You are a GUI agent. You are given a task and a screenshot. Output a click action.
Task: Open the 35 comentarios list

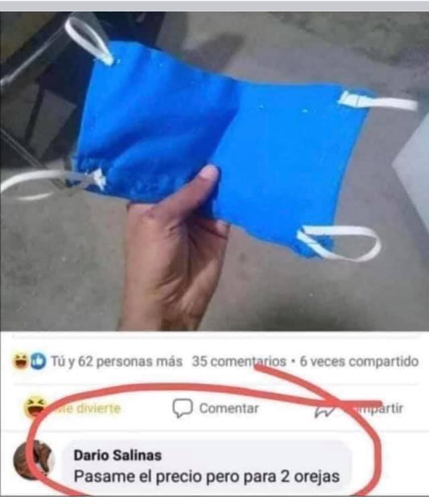[x=239, y=361]
